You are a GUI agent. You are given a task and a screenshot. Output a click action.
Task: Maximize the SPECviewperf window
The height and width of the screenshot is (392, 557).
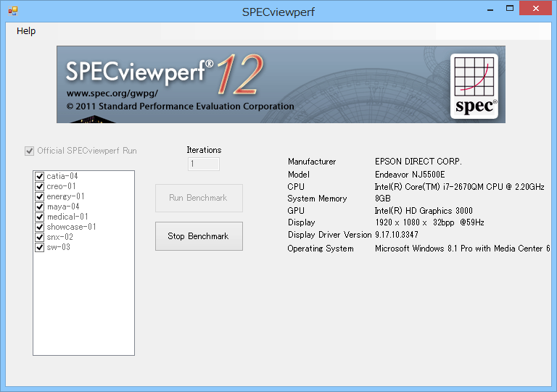[x=510, y=9]
